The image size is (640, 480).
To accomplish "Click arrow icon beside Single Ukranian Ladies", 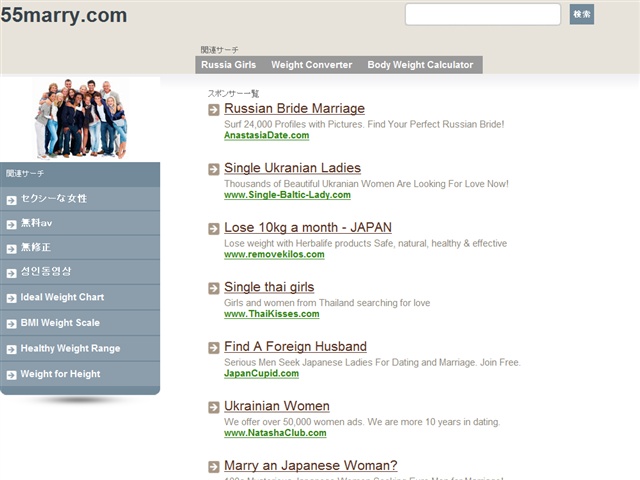I will (x=214, y=169).
